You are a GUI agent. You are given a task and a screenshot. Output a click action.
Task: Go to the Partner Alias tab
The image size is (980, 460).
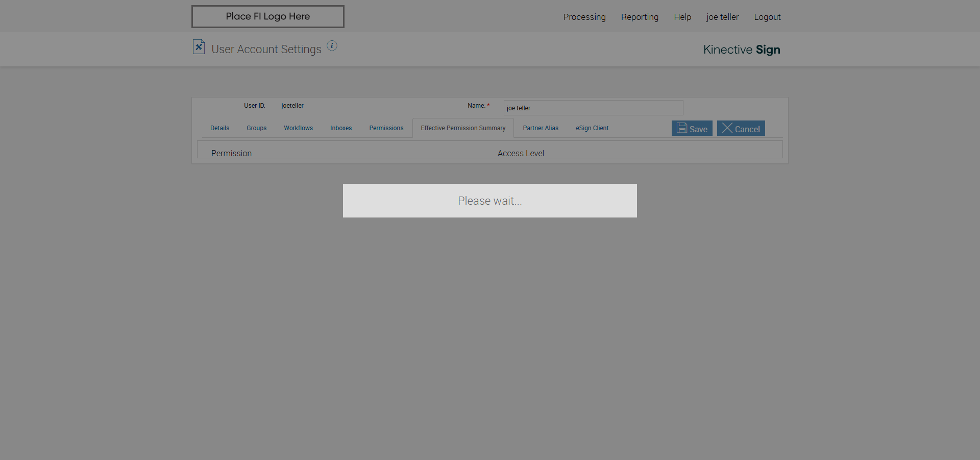541,128
